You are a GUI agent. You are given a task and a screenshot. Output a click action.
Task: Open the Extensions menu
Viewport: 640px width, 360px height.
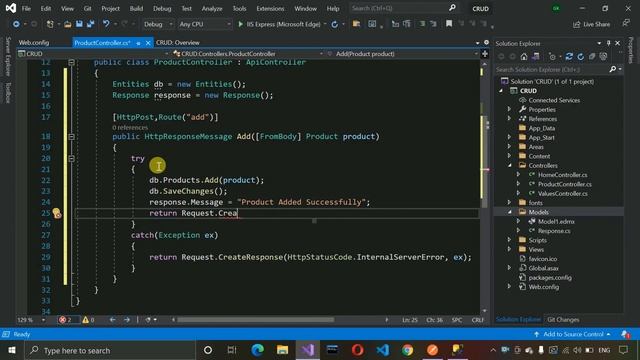tap(270, 8)
